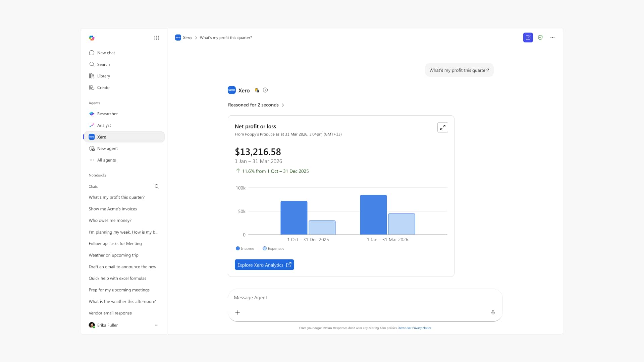Screen dimensions: 644x362
Task: Click the Xero logo in response header
Action: pos(232,90)
